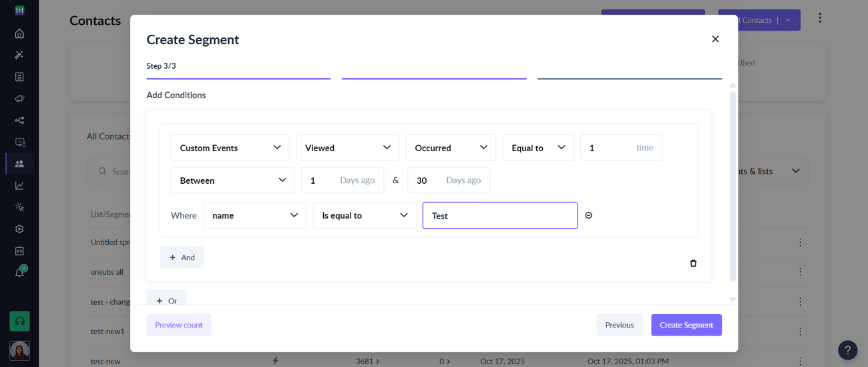Open the Equal to dropdown
The width and height of the screenshot is (868, 367).
pyautogui.click(x=538, y=148)
